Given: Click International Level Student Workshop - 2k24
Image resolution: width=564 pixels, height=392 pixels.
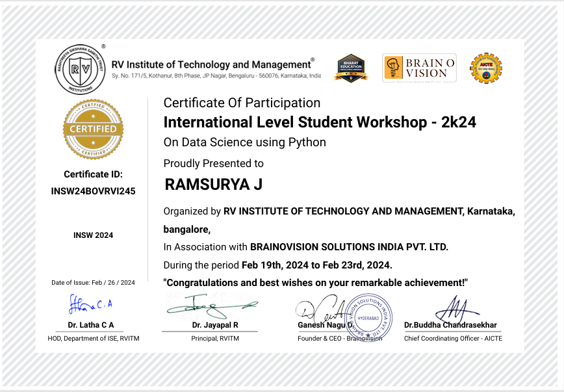Looking at the screenshot, I should (x=320, y=122).
